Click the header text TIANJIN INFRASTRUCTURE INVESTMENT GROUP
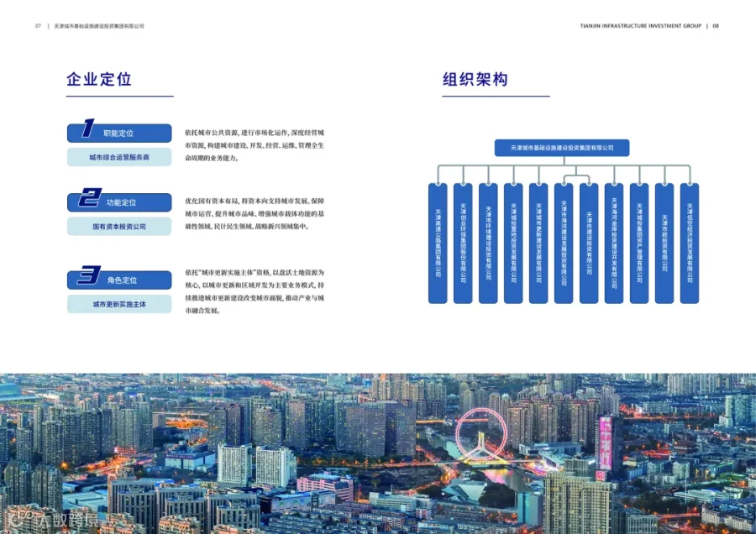The height and width of the screenshot is (534, 756). pyautogui.click(x=641, y=26)
